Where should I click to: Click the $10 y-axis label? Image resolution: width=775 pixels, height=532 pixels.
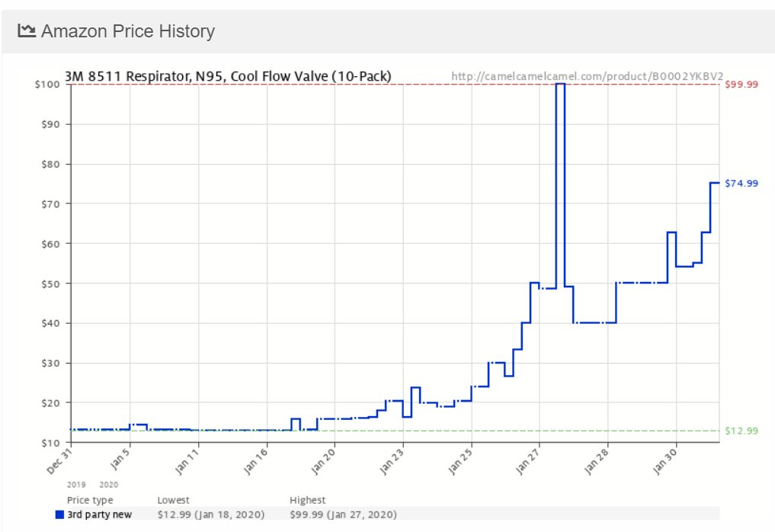coord(51,443)
